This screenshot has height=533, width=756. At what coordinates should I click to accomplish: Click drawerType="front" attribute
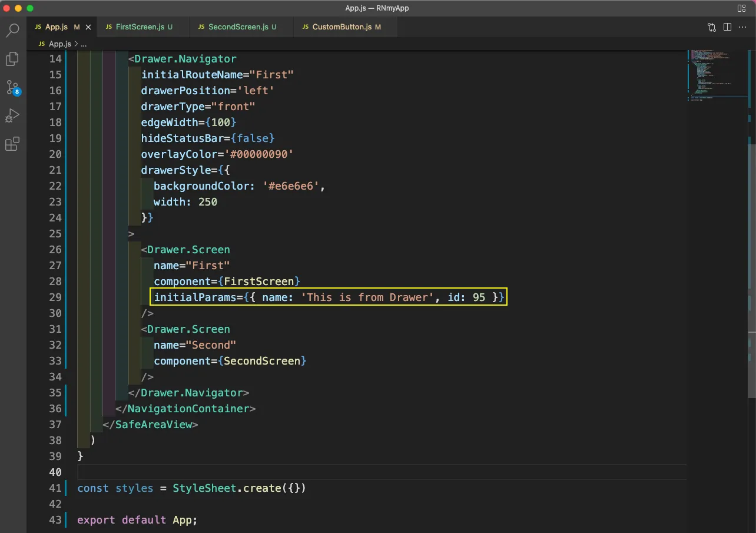[x=198, y=107]
